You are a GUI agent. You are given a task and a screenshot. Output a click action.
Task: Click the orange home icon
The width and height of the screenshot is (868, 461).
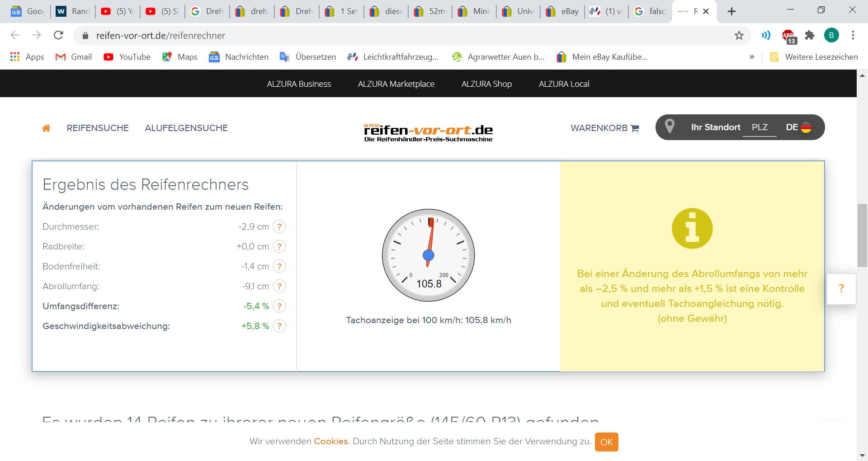coord(46,128)
